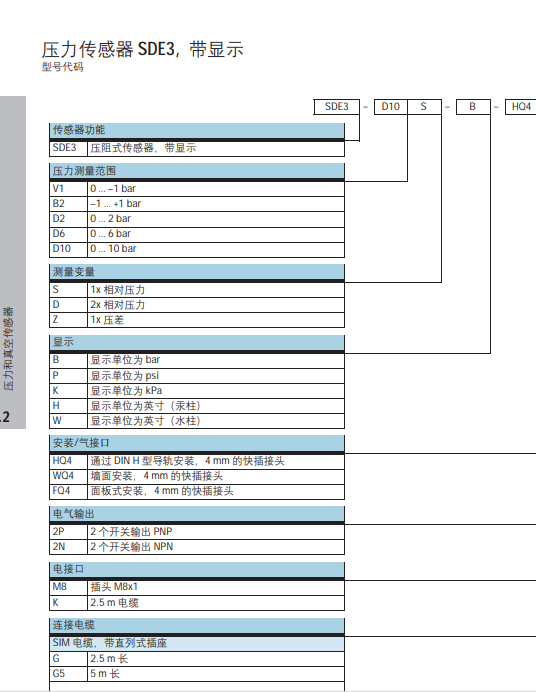Screen dimensions: 536x692
Task: Click the 2 个开关输出 PNP cell
Action: 216,532
